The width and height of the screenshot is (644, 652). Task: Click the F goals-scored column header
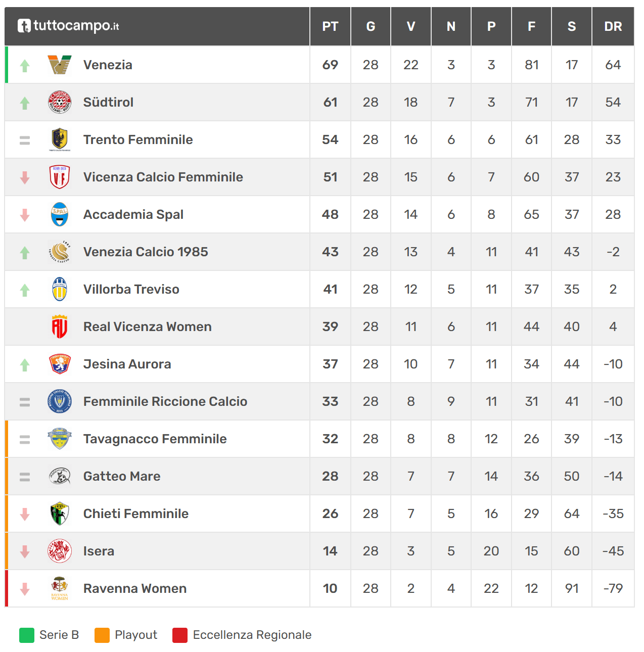coord(531,26)
